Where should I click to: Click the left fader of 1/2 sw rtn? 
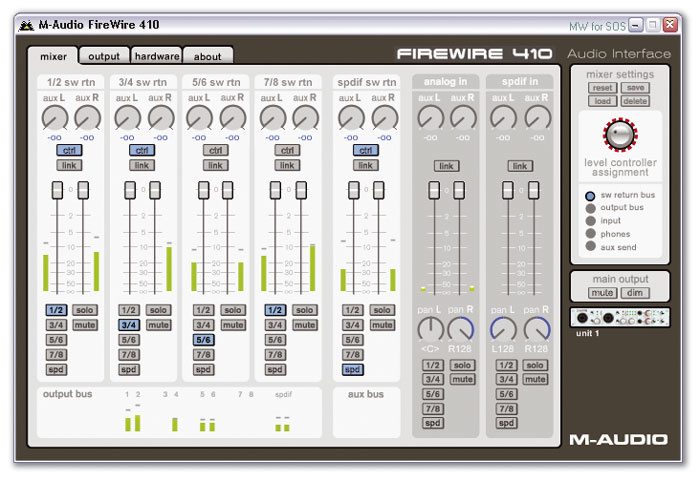click(56, 190)
